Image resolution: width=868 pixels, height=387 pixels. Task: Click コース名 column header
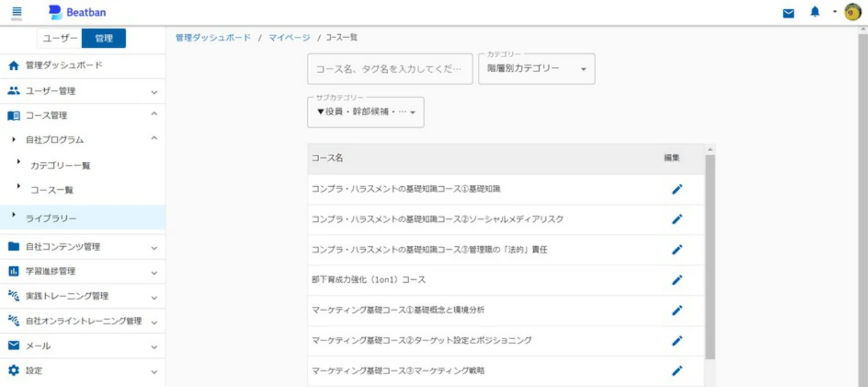tap(327, 158)
